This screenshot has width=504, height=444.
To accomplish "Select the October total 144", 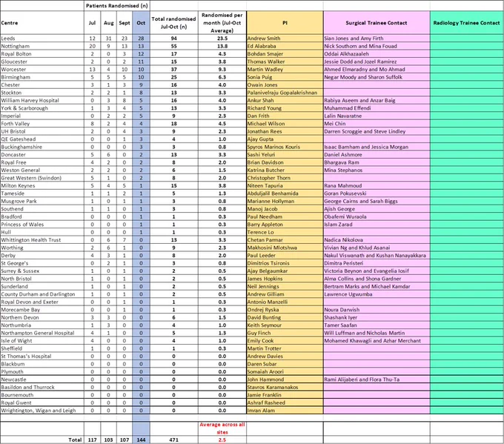I will [141, 440].
